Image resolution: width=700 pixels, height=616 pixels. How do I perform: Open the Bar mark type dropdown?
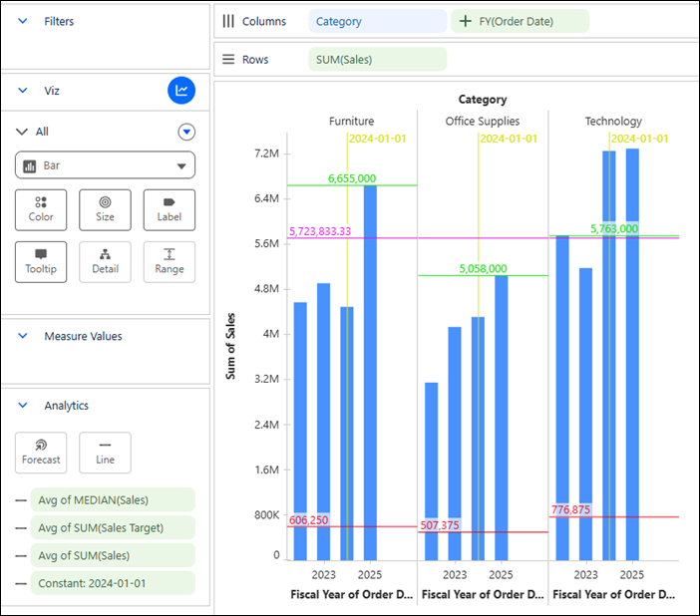[x=105, y=165]
